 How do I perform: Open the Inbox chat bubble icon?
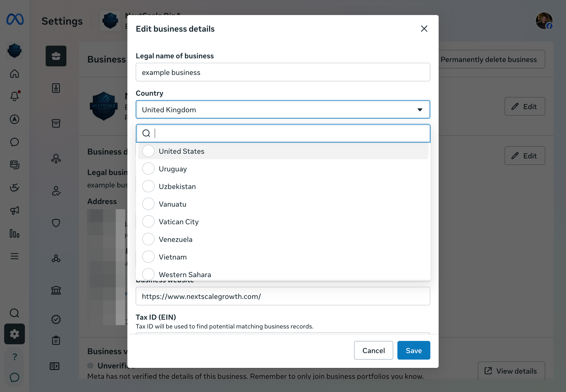[15, 142]
